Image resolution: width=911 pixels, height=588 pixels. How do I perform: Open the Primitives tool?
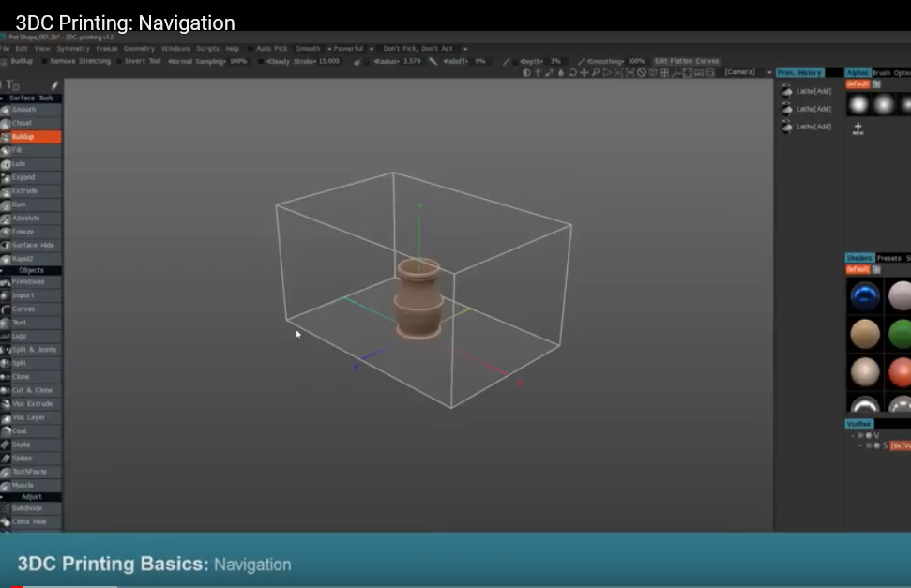click(x=31, y=281)
